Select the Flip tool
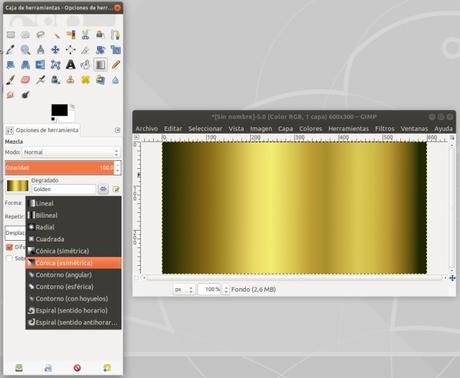This screenshot has width=460, height=378. 40,65
